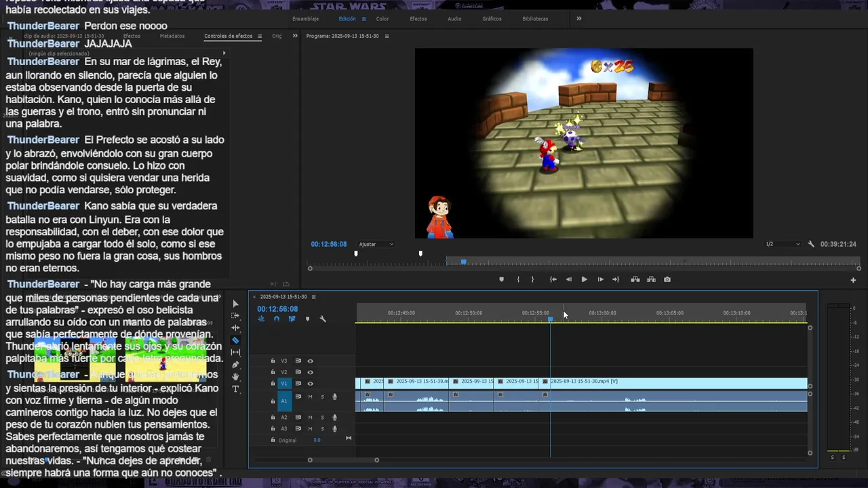Toggle sync lock on track V2
The height and width of the screenshot is (488, 868).
pyautogui.click(x=298, y=372)
